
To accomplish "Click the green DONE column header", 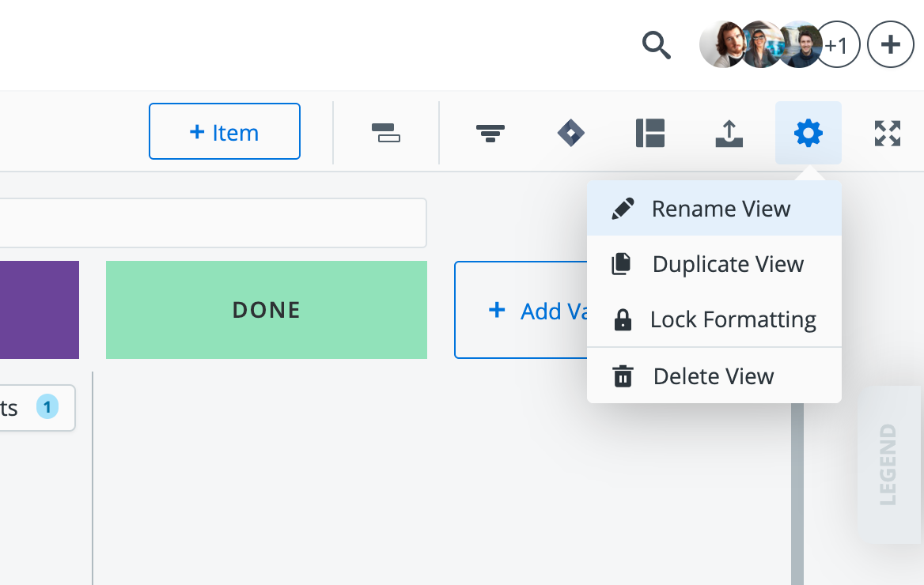I will coord(267,310).
